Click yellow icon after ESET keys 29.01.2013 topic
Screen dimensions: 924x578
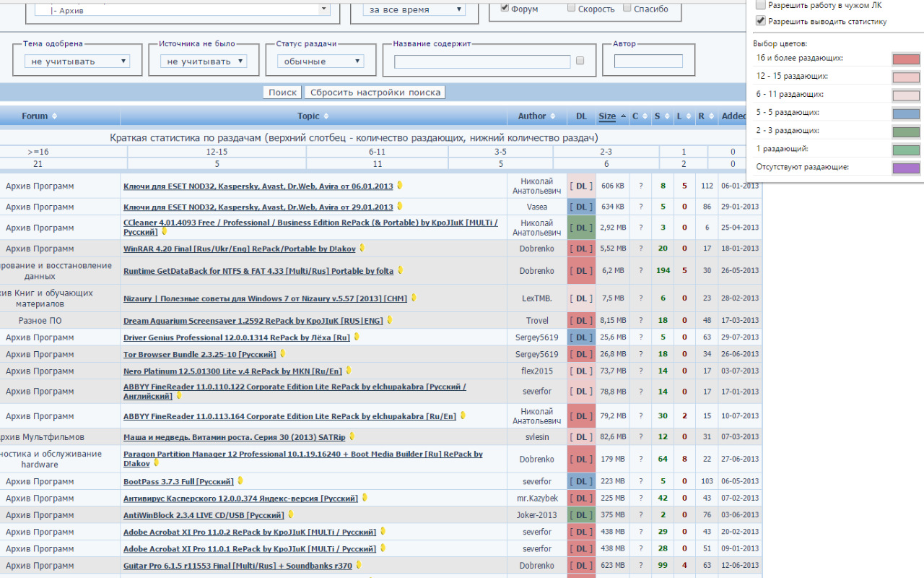400,207
